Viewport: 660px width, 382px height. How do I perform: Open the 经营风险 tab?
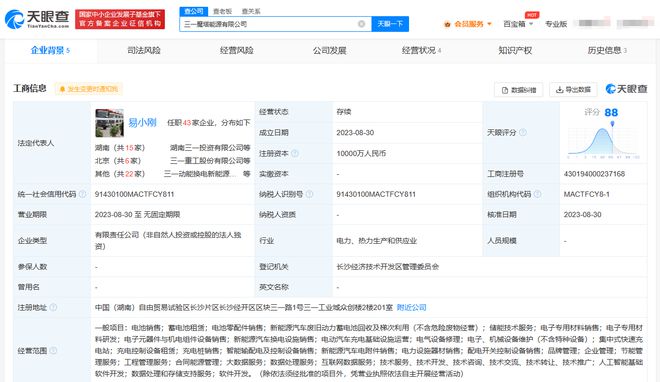click(x=237, y=50)
